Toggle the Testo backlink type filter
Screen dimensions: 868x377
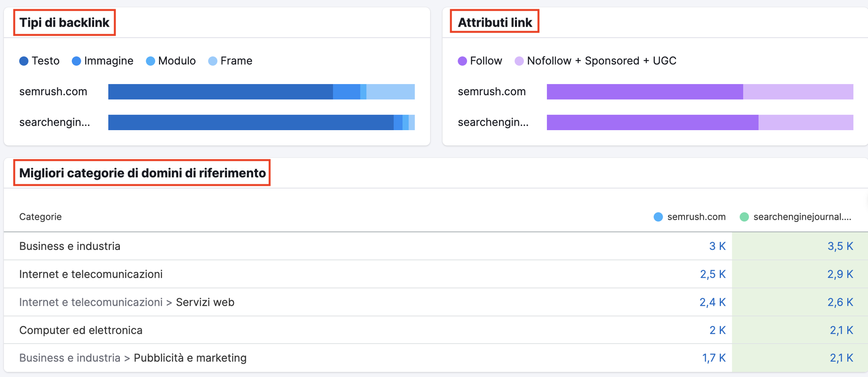tap(46, 61)
